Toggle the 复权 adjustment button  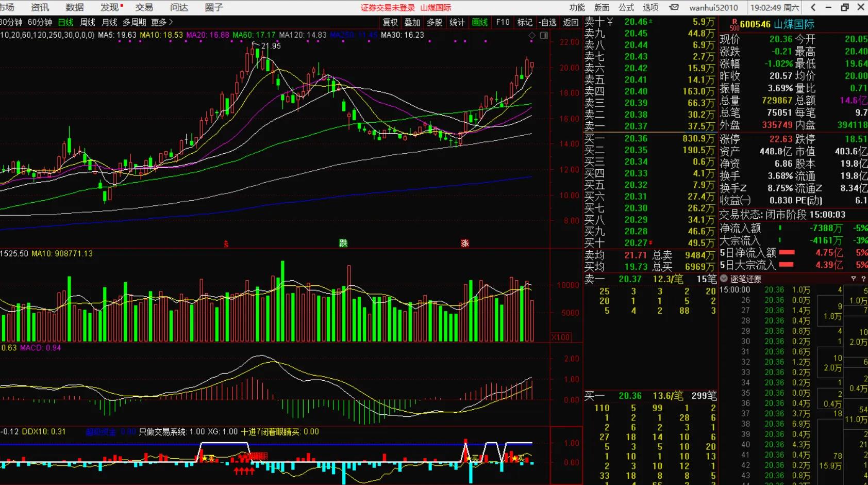coord(390,22)
